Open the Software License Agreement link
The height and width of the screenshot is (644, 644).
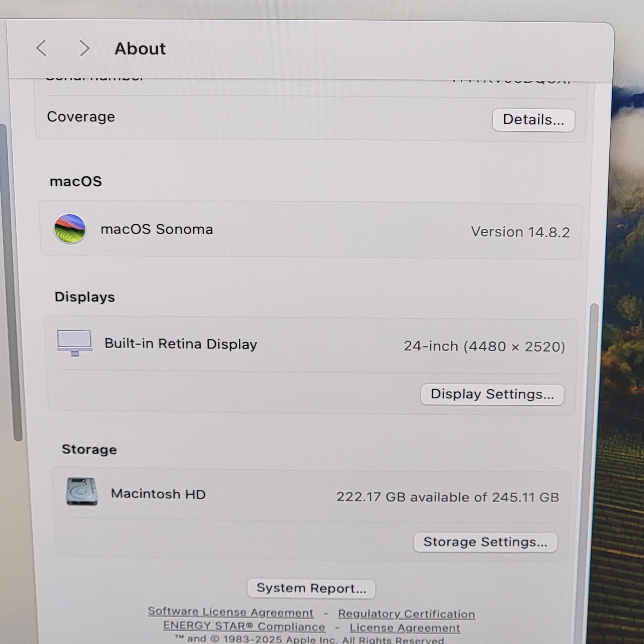(x=230, y=612)
